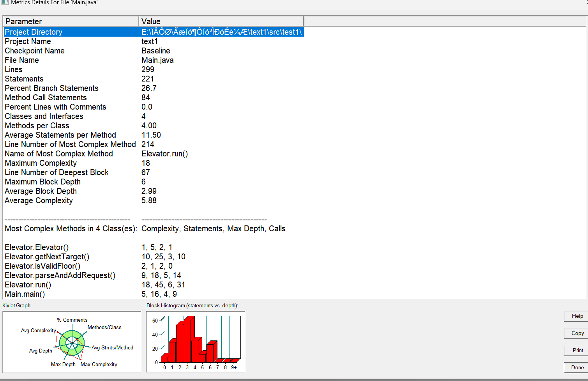The image size is (588, 381).
Task: Copy the metrics with Copy button
Action: click(x=577, y=333)
